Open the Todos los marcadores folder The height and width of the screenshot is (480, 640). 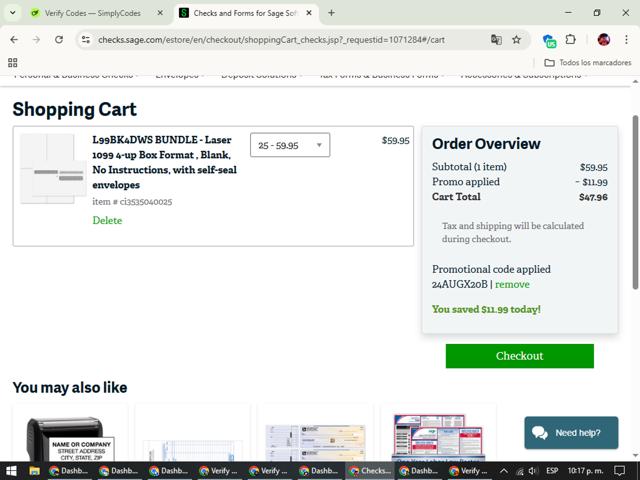pyautogui.click(x=588, y=62)
